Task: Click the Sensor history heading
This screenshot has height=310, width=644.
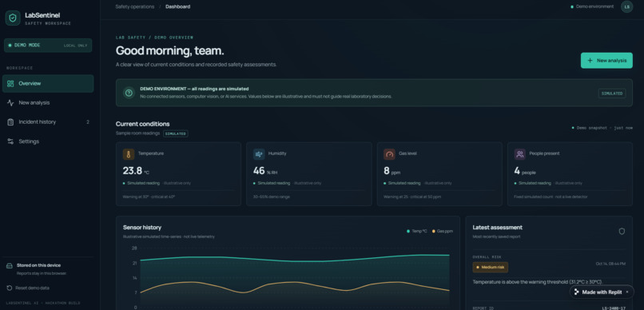Action: (x=142, y=227)
